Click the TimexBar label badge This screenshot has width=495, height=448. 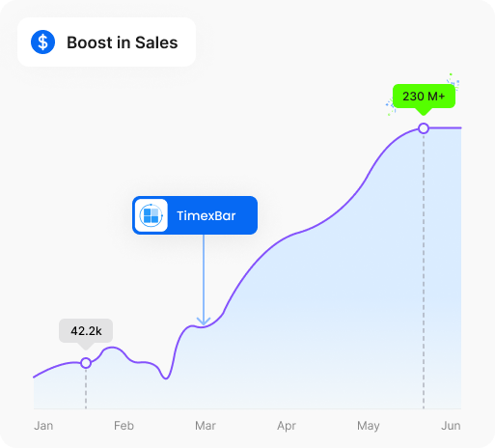coord(195,215)
